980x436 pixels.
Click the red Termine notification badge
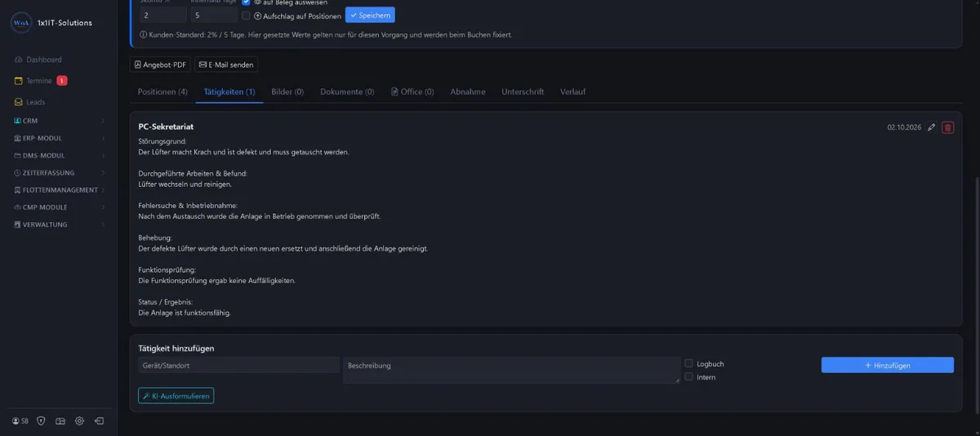pos(62,81)
